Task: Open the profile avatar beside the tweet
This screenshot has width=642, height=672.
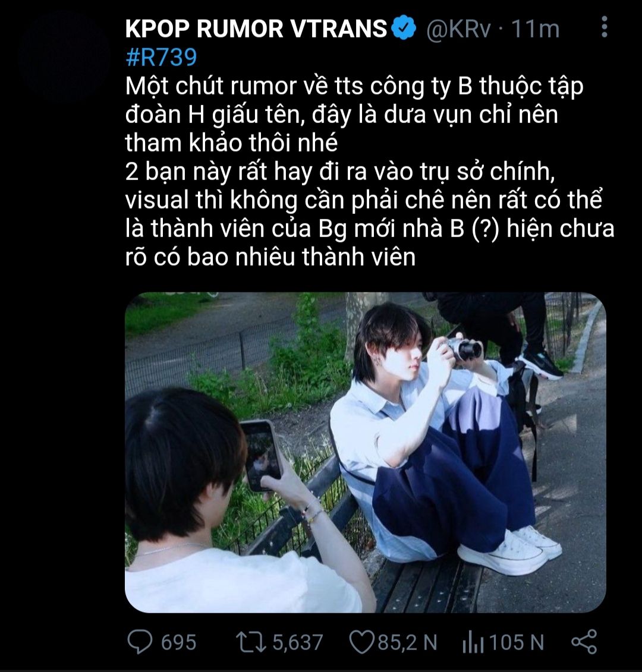Action: click(x=64, y=56)
